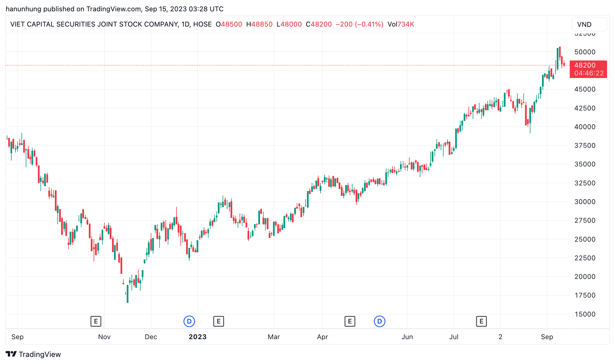Click the earnings E marker in late April
The width and height of the screenshot is (615, 364).
coord(350,321)
